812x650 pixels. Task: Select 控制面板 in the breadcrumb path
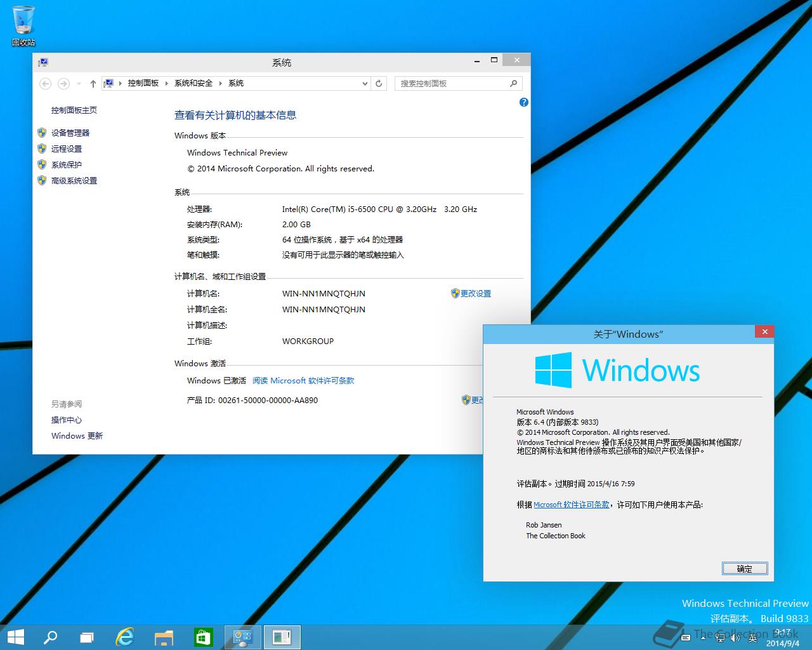click(x=143, y=83)
